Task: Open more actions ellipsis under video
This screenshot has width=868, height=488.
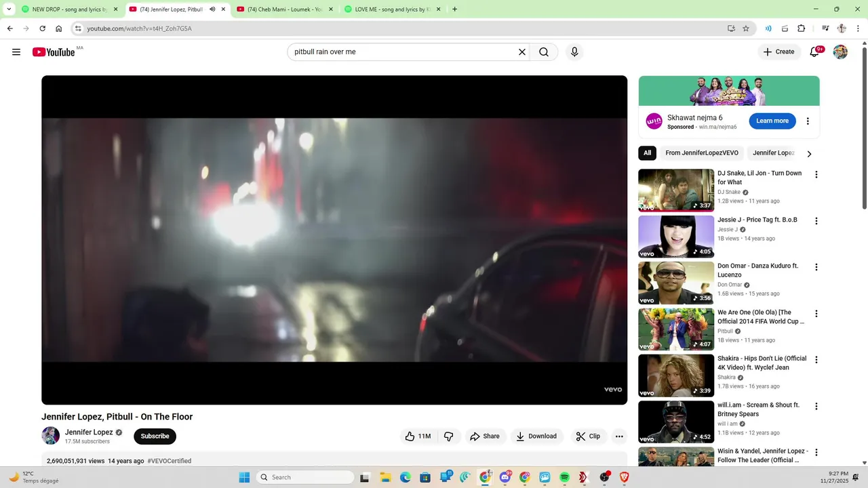Action: click(x=618, y=436)
